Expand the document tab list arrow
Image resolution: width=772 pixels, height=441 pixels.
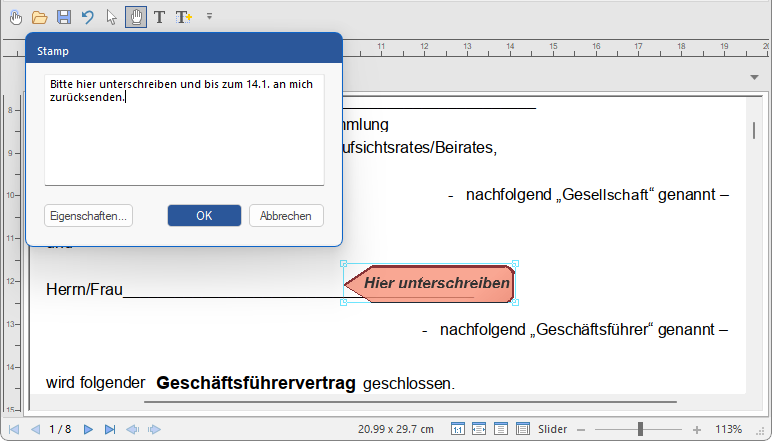click(755, 77)
